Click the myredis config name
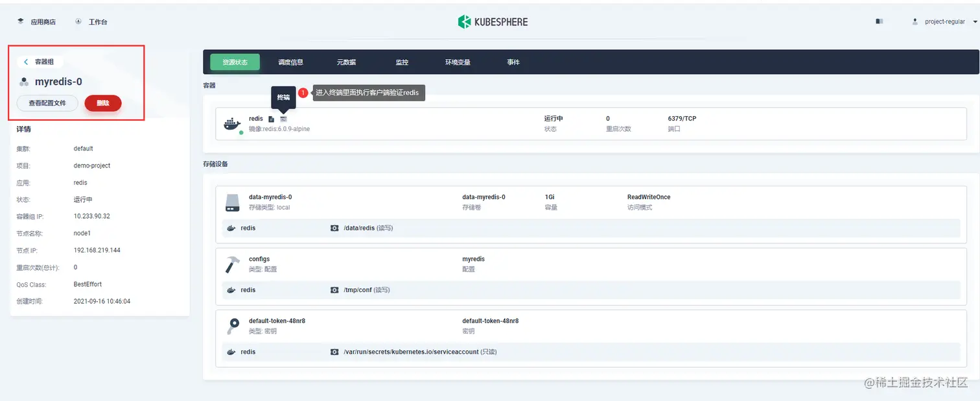980x401 pixels. (x=473, y=259)
